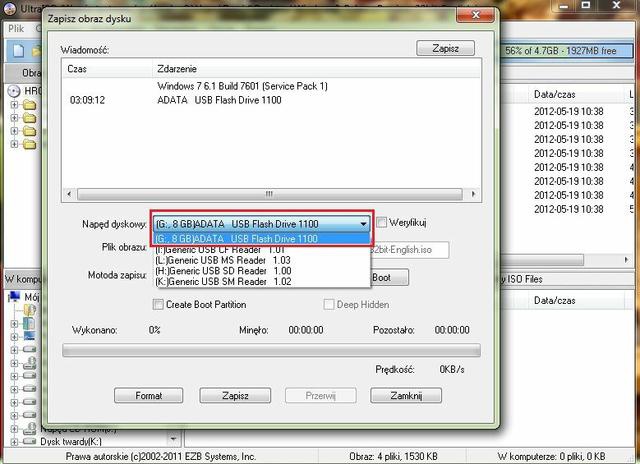Close the Zapisz obraz dysku dialog
This screenshot has height=464, width=640.
[x=475, y=15]
